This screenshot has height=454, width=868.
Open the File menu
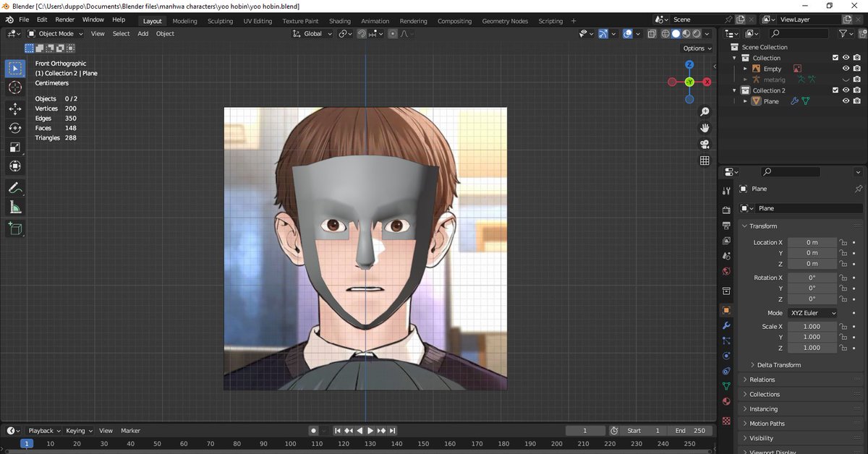24,20
